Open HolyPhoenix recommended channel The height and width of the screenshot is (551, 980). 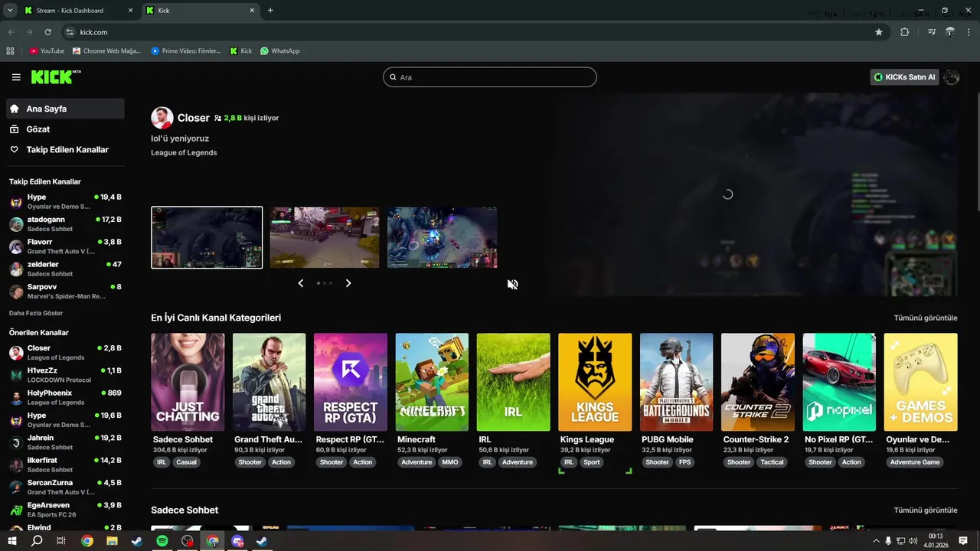point(65,397)
